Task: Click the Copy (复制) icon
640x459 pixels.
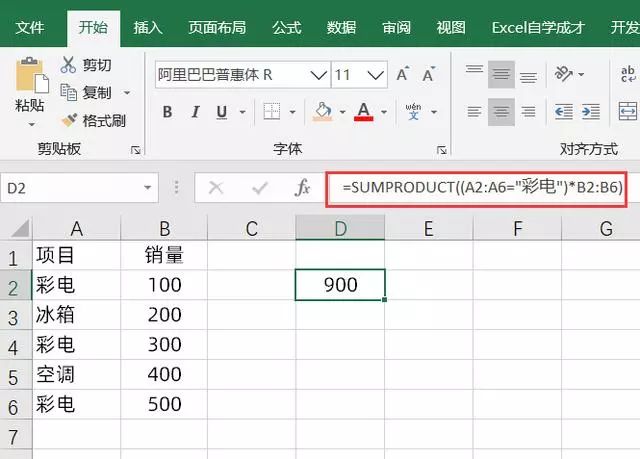Action: coord(68,92)
